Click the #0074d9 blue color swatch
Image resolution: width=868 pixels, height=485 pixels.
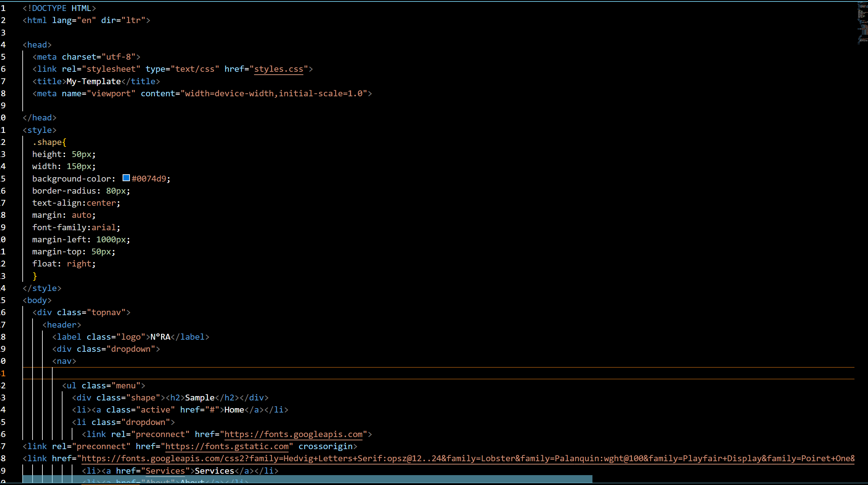126,178
